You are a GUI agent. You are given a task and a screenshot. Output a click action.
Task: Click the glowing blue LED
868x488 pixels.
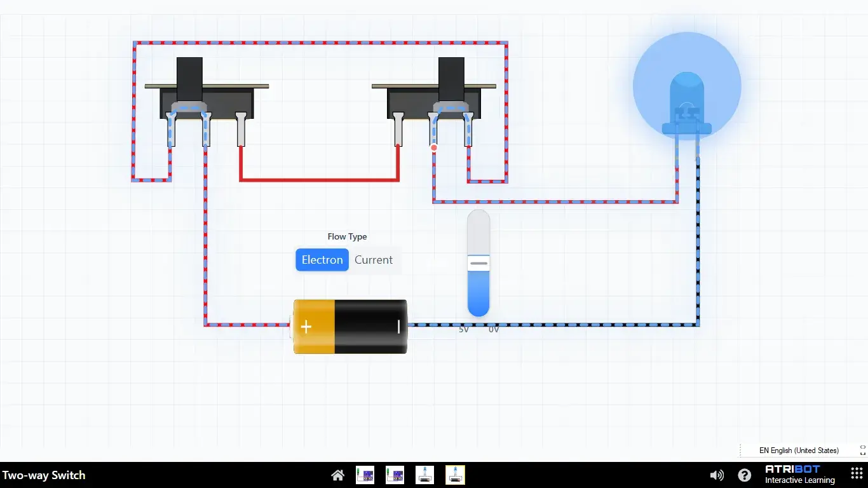pos(687,104)
